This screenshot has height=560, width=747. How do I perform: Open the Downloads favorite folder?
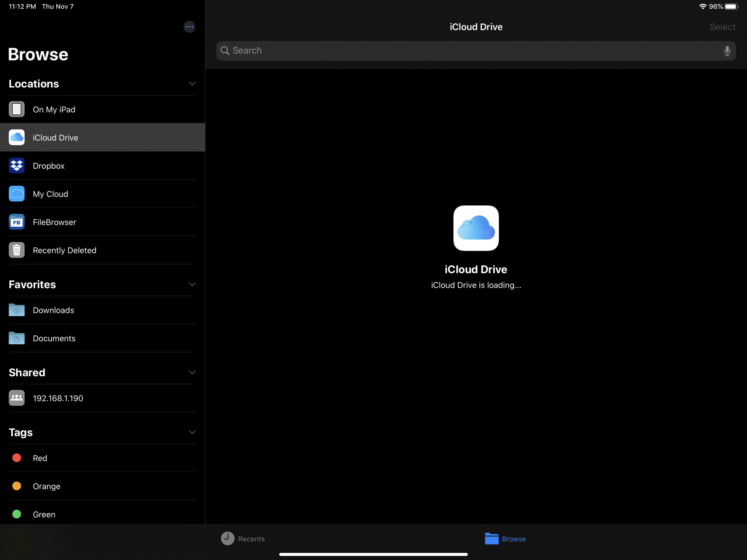(x=53, y=310)
